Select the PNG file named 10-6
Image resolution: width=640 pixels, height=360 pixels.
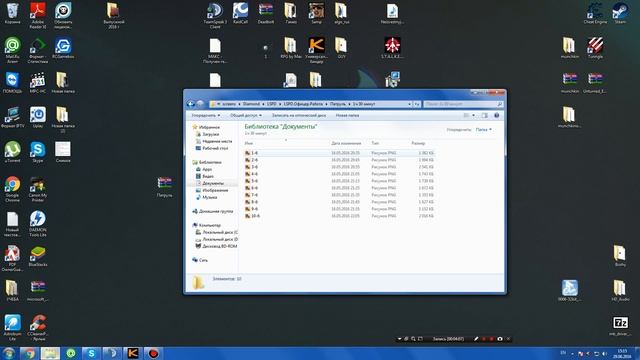pos(339,216)
